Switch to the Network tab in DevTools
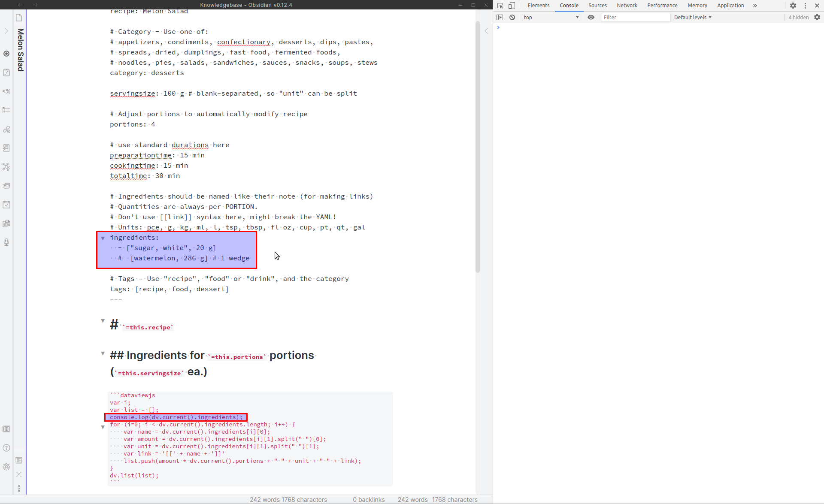The width and height of the screenshot is (824, 504). 627,6
